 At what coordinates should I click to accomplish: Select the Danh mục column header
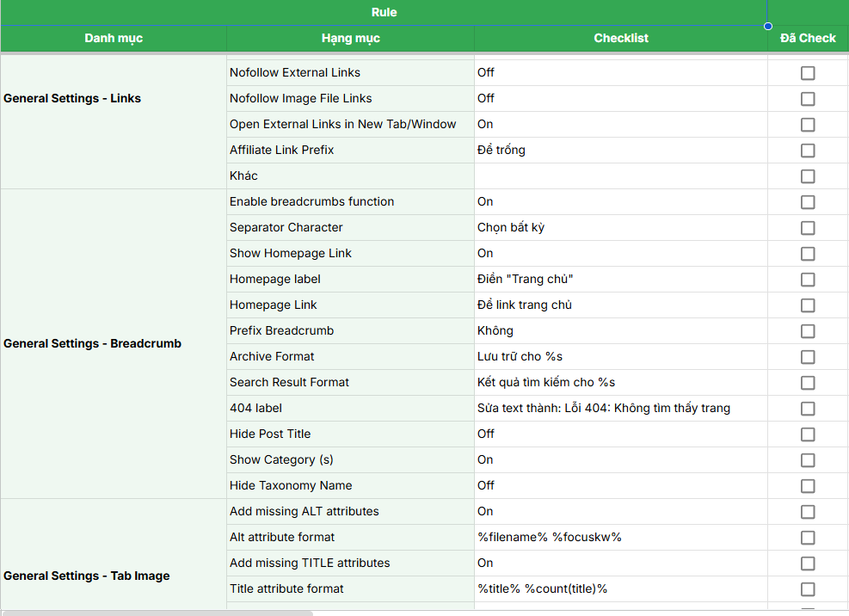[113, 38]
